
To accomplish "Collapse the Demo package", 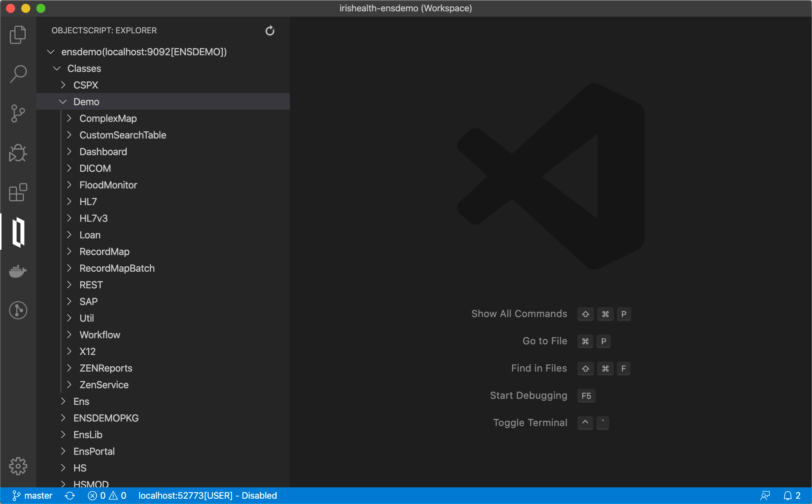I will click(x=63, y=102).
